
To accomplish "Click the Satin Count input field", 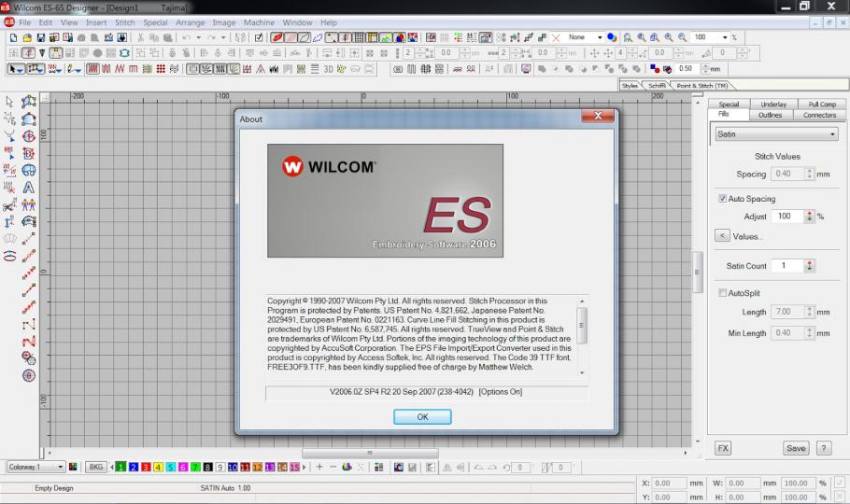I will pos(788,266).
